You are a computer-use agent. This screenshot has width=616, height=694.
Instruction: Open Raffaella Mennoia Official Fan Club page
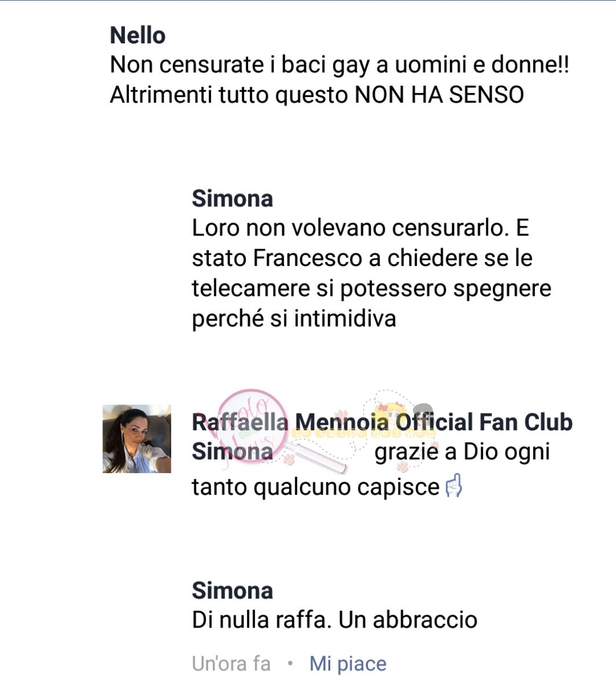[382, 422]
